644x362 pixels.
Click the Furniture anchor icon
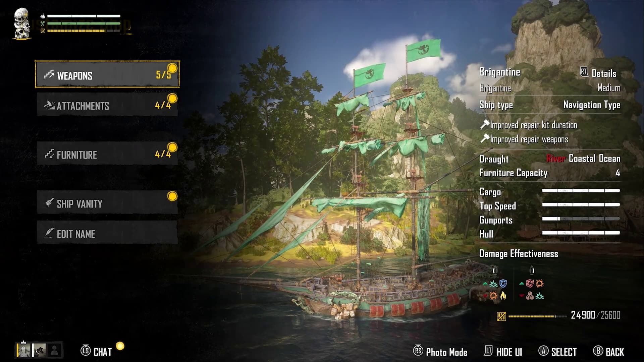(x=48, y=154)
